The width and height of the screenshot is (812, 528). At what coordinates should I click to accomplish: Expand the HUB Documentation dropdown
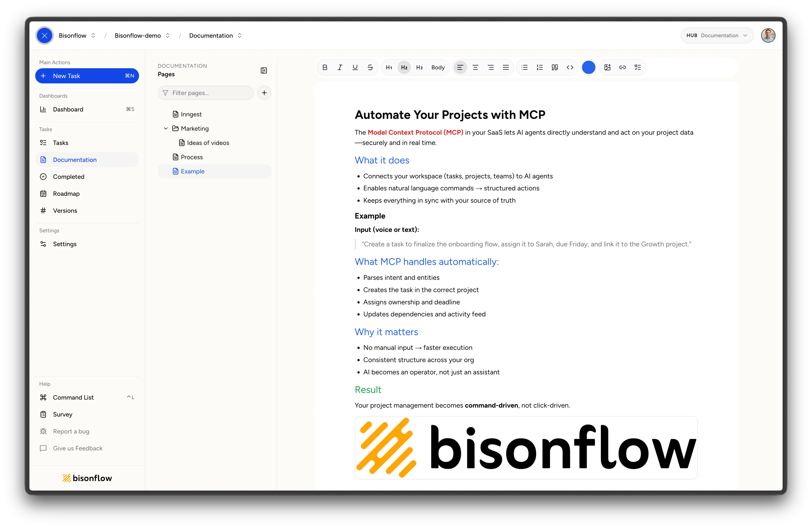(x=717, y=35)
